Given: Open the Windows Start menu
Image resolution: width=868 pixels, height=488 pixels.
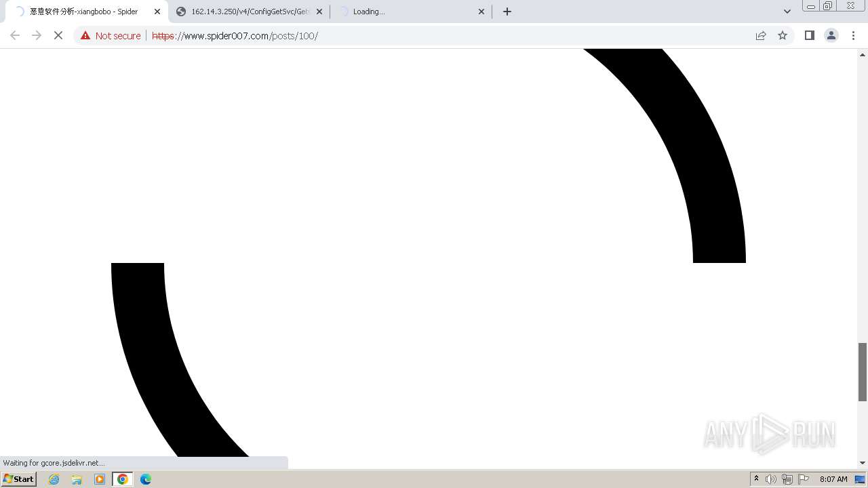Looking at the screenshot, I should (19, 479).
